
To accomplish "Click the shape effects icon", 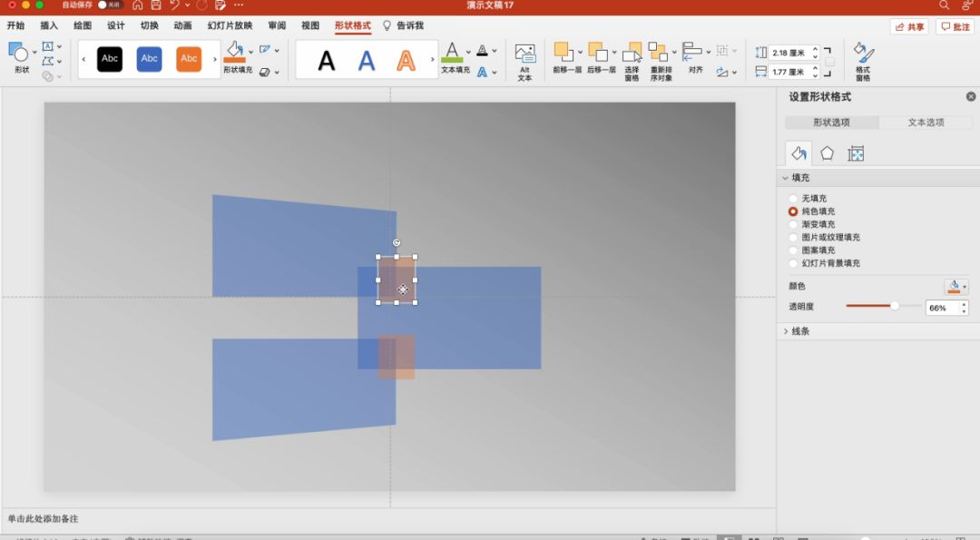I will (265, 72).
